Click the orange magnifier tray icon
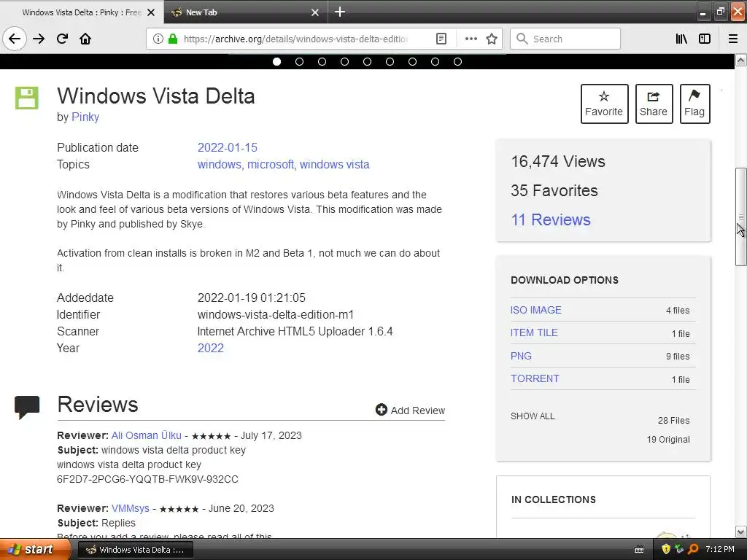The height and width of the screenshot is (560, 747). [693, 549]
